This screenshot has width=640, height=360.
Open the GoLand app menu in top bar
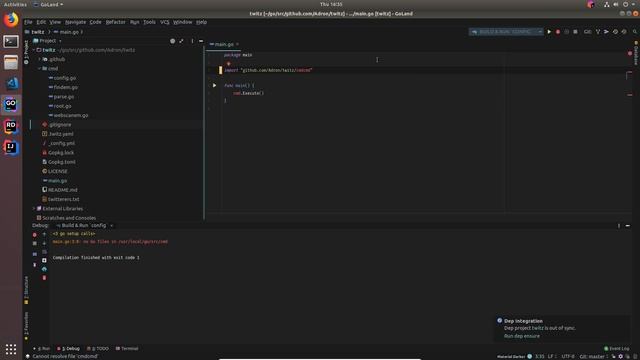tap(48, 4)
